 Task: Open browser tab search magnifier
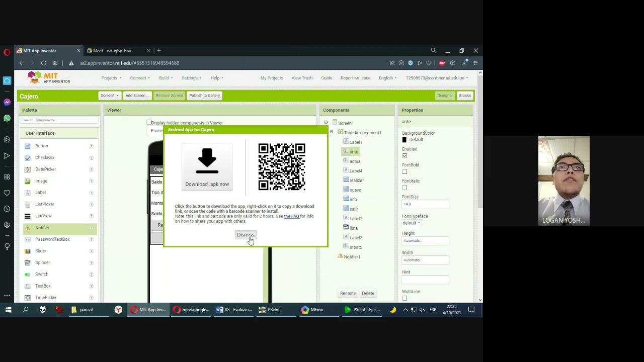(x=433, y=50)
